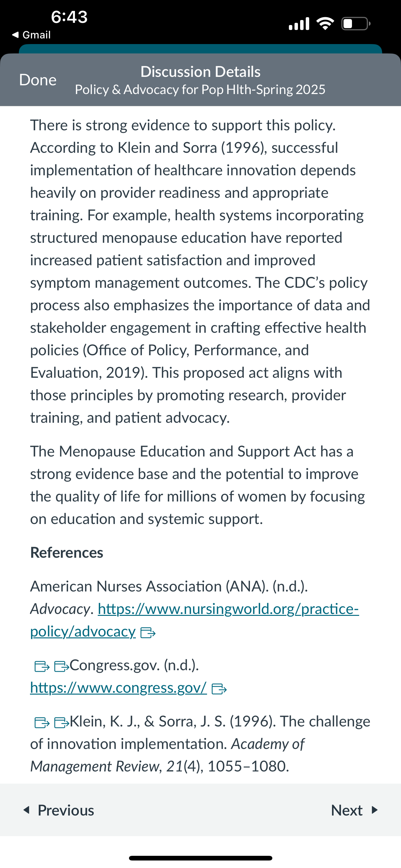
Task: Tap the cellular signal bars icon
Action: click(x=299, y=23)
